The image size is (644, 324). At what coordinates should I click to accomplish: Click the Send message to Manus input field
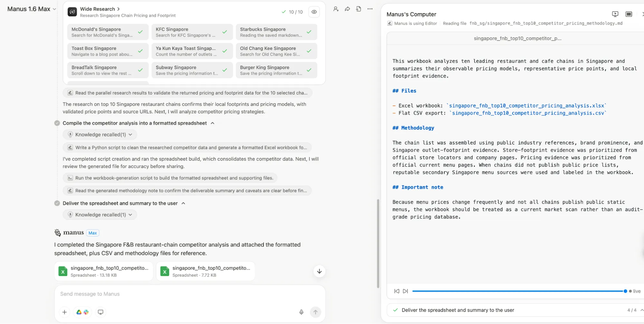point(189,294)
